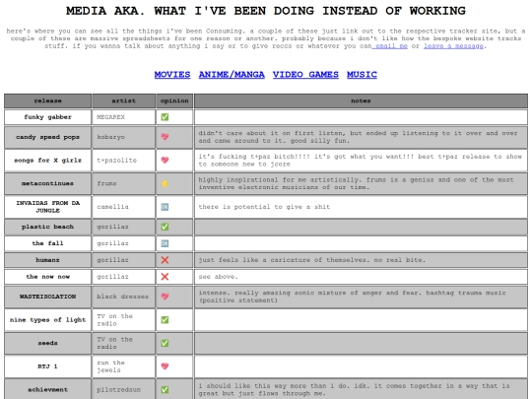Image resolution: width=532 pixels, height=399 pixels.
Task: Open the ANIME/MANGA link
Action: (232, 74)
